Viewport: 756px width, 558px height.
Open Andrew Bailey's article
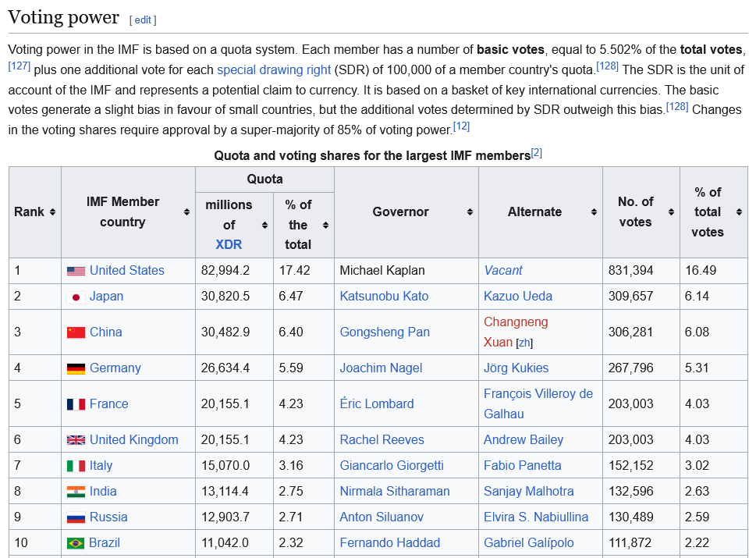coord(524,439)
